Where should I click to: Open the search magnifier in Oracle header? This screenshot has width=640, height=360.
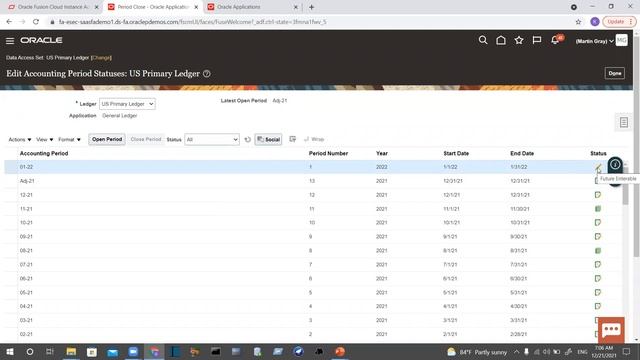coord(483,40)
